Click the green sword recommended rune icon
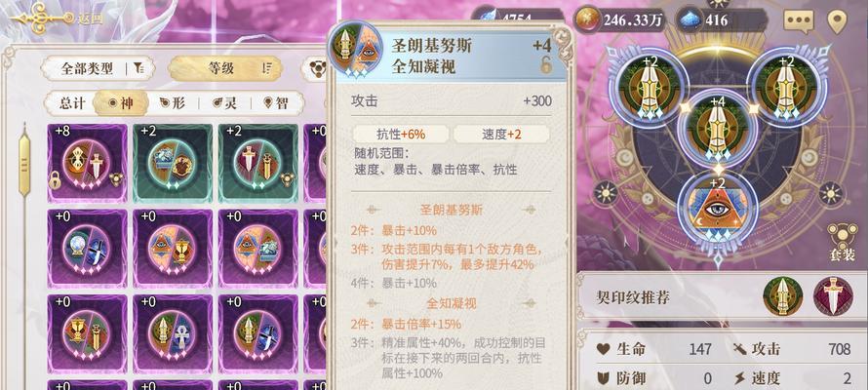This screenshot has width=868, height=390. point(783,296)
